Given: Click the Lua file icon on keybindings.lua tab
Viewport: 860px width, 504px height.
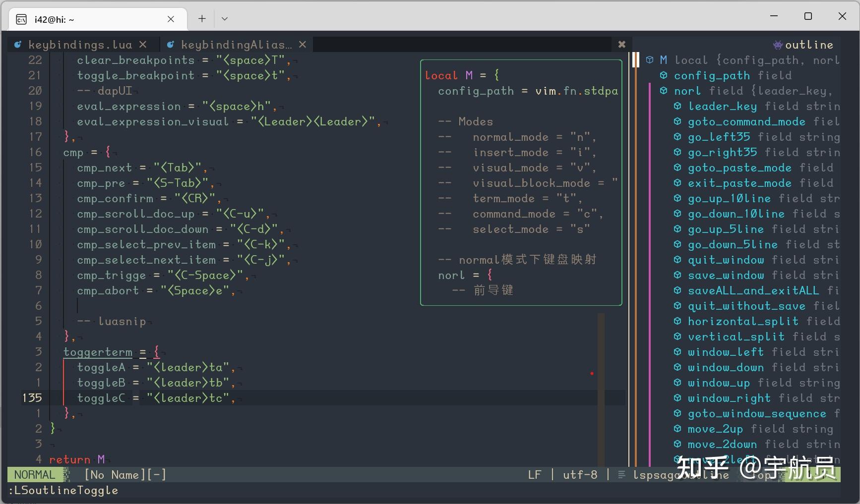Looking at the screenshot, I should click(18, 45).
